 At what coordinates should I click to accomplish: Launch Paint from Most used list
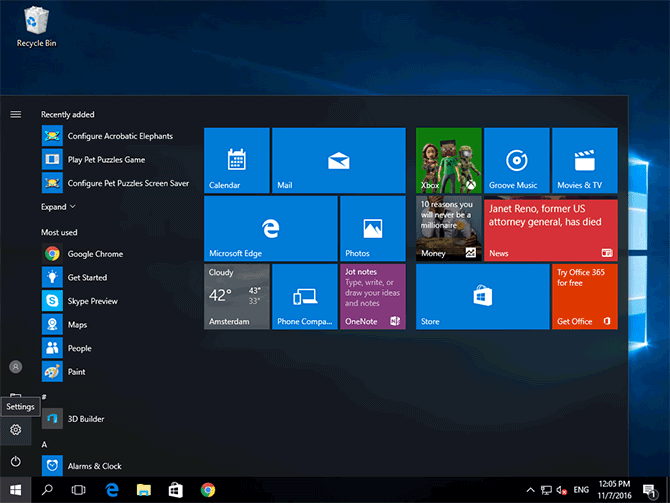(x=115, y=371)
